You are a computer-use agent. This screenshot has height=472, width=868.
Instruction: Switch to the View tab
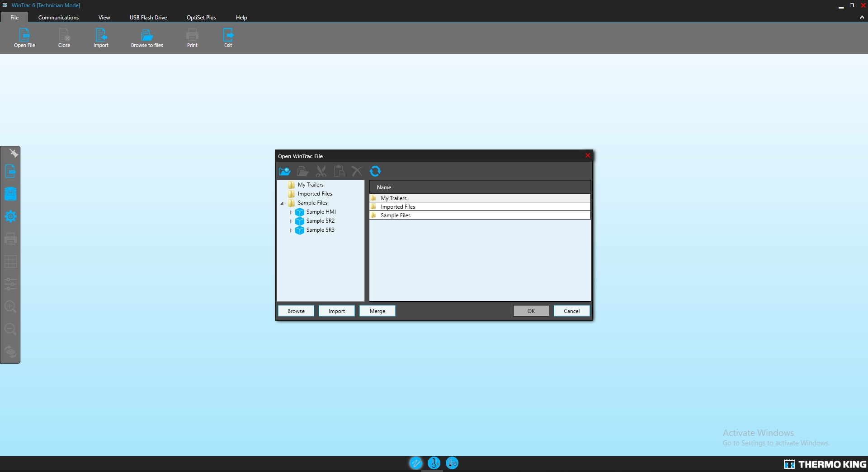(104, 18)
